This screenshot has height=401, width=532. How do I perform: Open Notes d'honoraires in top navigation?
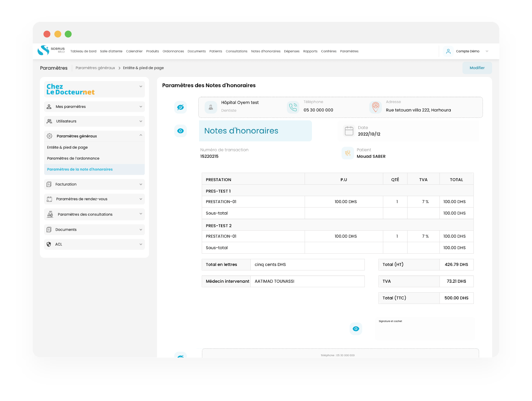pyautogui.click(x=266, y=51)
